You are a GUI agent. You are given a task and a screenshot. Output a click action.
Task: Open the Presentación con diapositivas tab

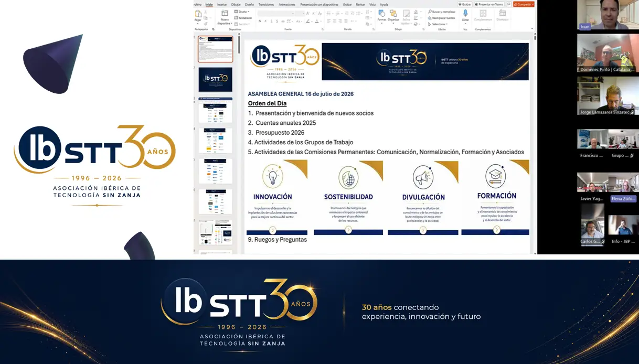(x=319, y=4)
